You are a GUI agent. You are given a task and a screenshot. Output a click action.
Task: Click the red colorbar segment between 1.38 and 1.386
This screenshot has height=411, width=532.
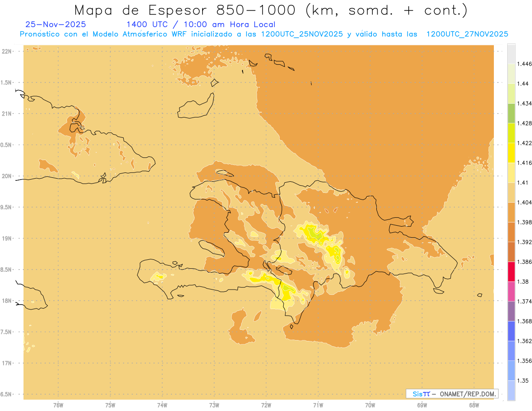[x=511, y=272]
